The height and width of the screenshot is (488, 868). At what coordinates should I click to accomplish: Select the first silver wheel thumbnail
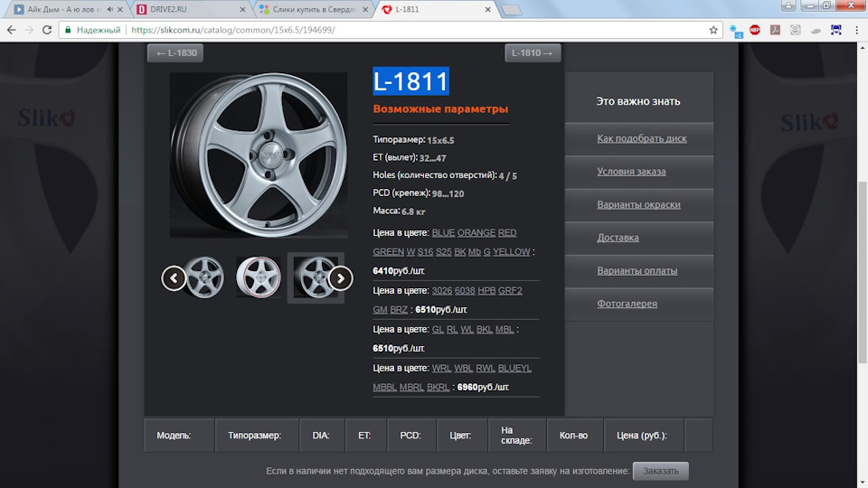[x=204, y=277]
